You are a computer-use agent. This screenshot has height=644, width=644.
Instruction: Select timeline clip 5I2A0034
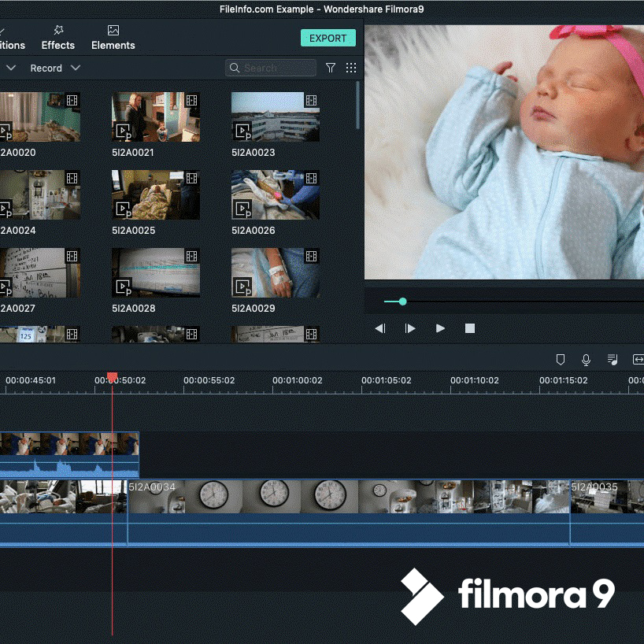click(349, 513)
